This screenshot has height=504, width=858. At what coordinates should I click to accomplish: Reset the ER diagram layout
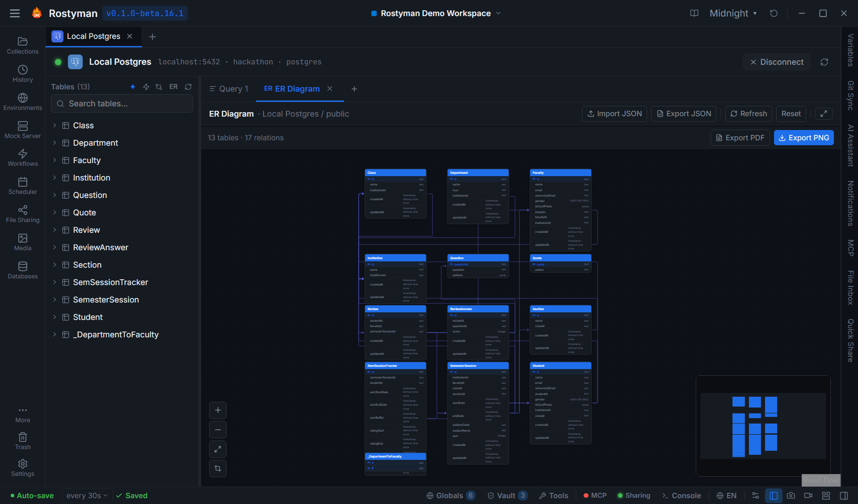point(791,114)
